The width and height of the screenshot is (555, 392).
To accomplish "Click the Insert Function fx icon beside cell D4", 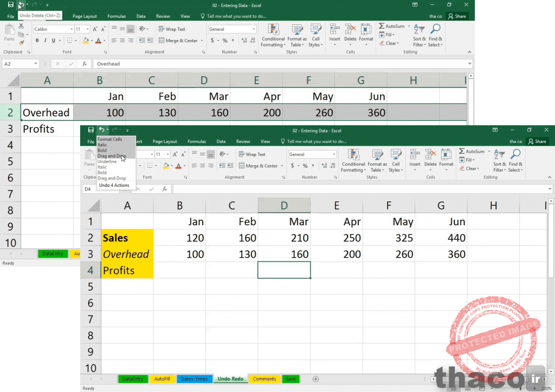I will (164, 189).
